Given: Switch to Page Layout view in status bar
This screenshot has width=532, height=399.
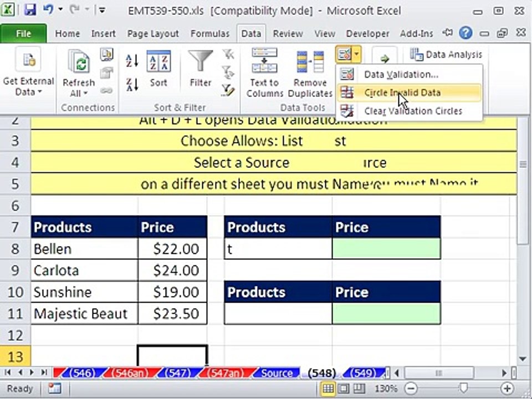Looking at the screenshot, I should coord(344,388).
